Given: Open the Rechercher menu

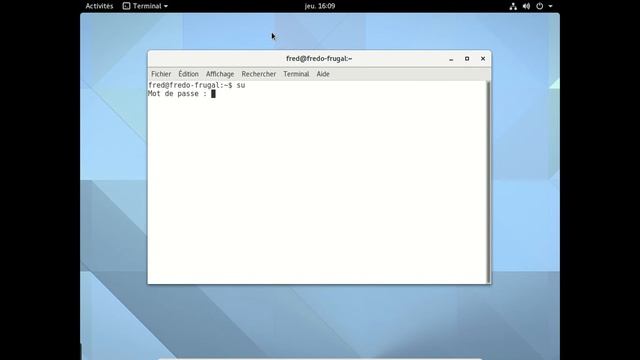Looking at the screenshot, I should pyautogui.click(x=258, y=74).
